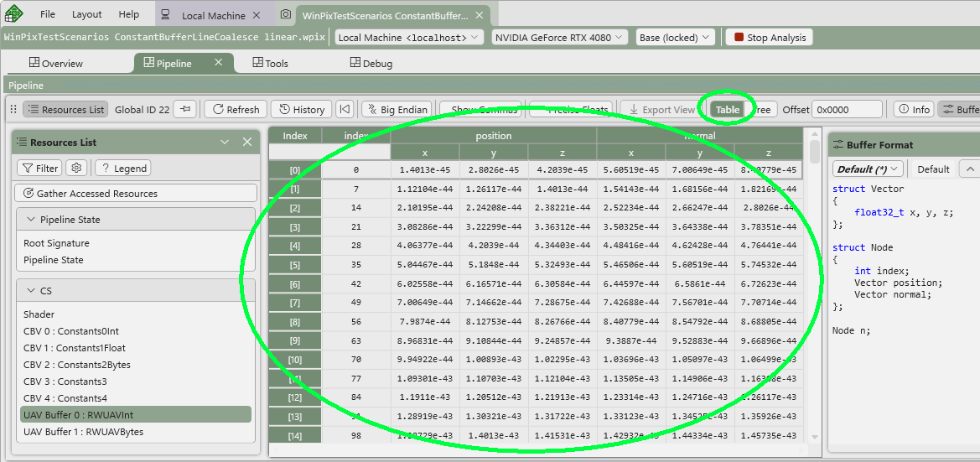Click Gather Accessed Resources button

(x=136, y=194)
